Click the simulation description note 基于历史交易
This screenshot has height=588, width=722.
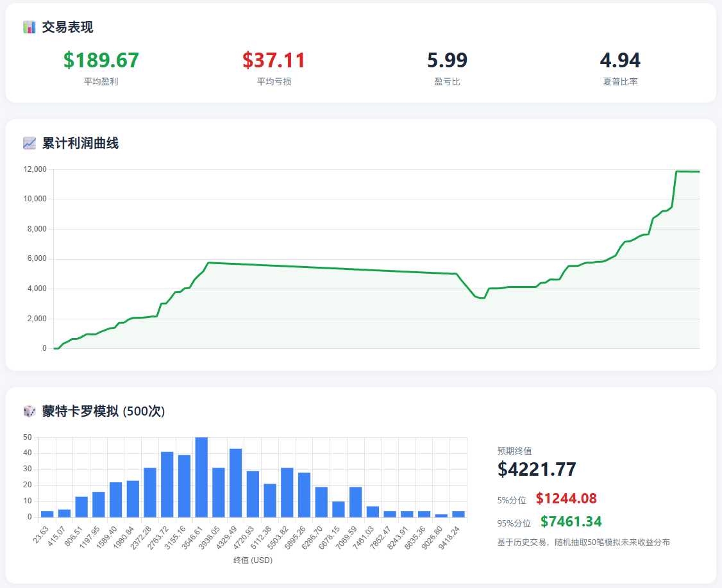583,542
